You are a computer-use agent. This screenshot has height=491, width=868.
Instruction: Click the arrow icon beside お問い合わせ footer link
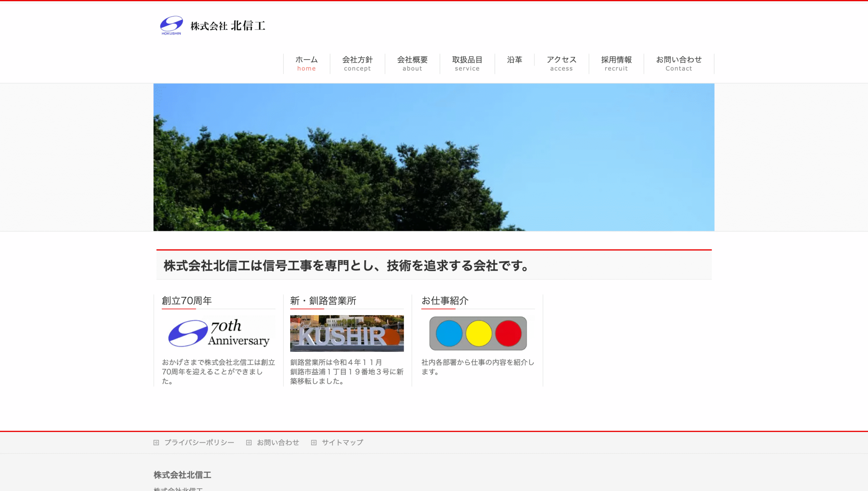click(x=250, y=442)
